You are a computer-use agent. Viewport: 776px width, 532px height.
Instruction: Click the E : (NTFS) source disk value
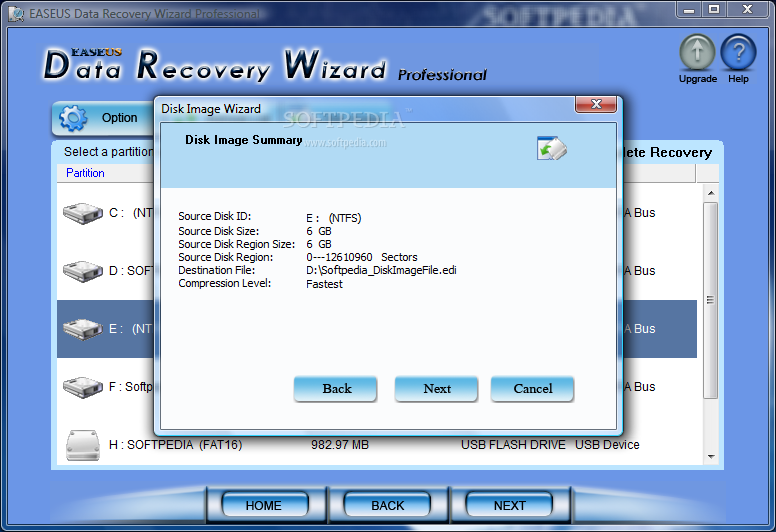click(334, 218)
